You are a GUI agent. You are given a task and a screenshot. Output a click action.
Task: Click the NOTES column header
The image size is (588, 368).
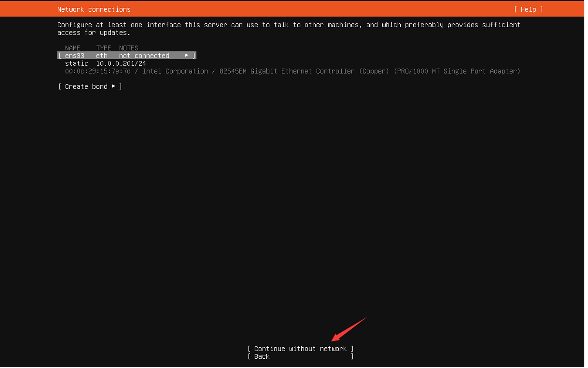coord(129,48)
